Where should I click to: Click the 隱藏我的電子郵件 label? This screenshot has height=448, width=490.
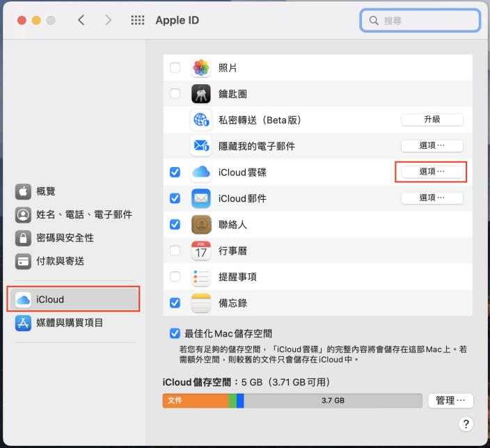(x=257, y=146)
